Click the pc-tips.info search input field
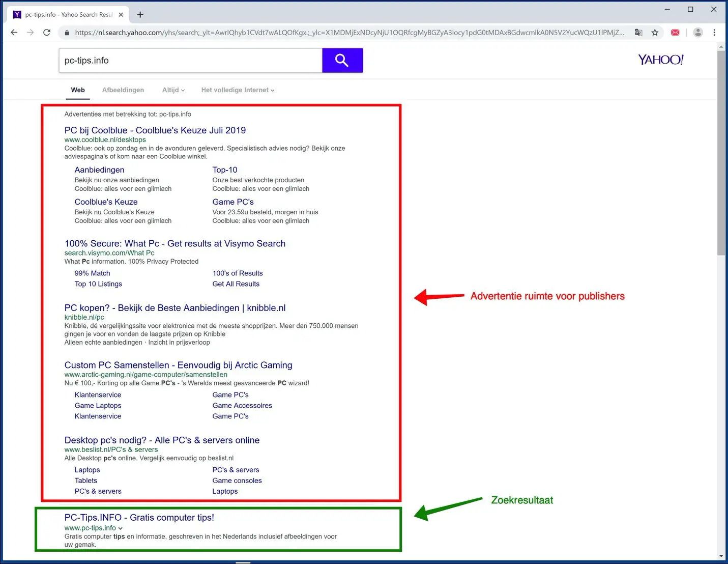Screen dimensions: 728x564 click(x=191, y=61)
